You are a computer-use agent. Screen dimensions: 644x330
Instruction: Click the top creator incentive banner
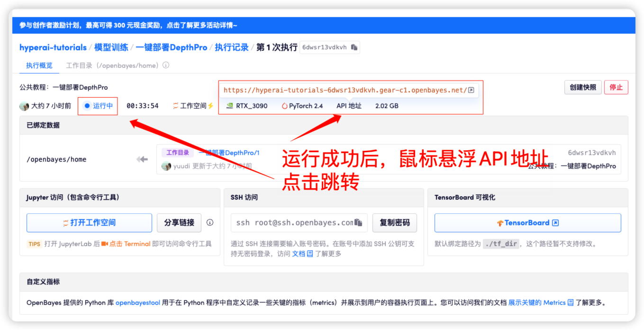point(128,25)
